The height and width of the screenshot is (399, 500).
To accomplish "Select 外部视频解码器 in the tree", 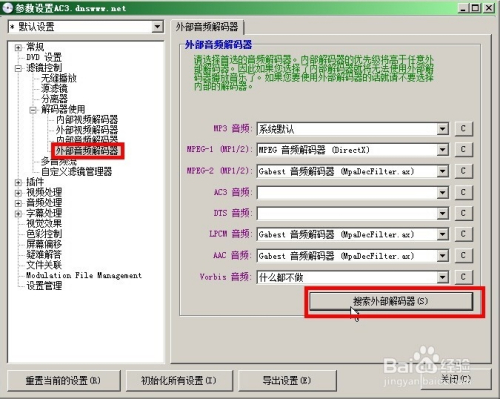I will (x=87, y=130).
